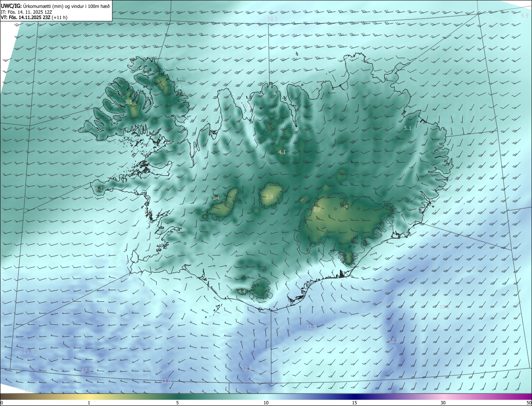Click the colour scale tick label '5'
The height and width of the screenshot is (406, 532).
177,403
